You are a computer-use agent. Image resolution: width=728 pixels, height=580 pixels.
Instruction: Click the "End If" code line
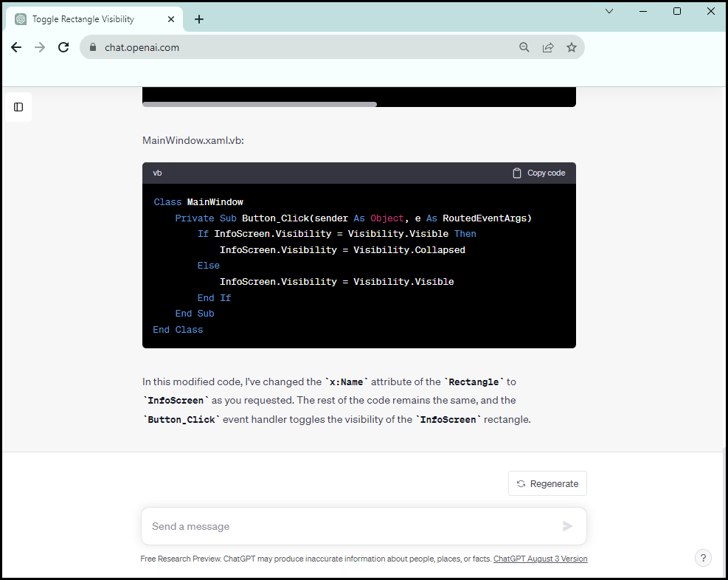(x=214, y=297)
